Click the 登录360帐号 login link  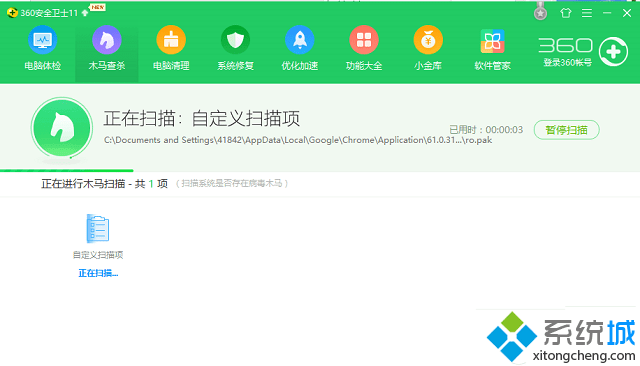[567, 62]
